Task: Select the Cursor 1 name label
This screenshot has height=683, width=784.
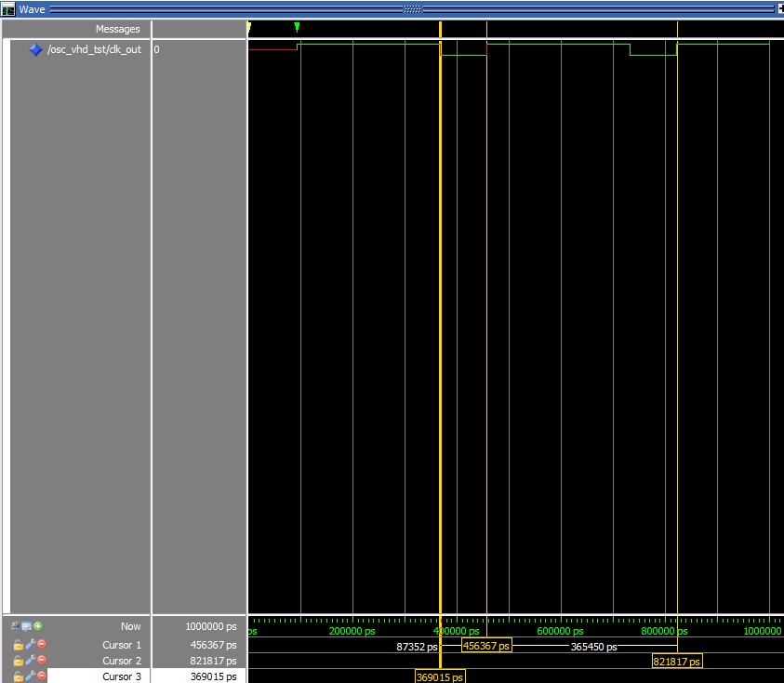Action: pos(122,645)
